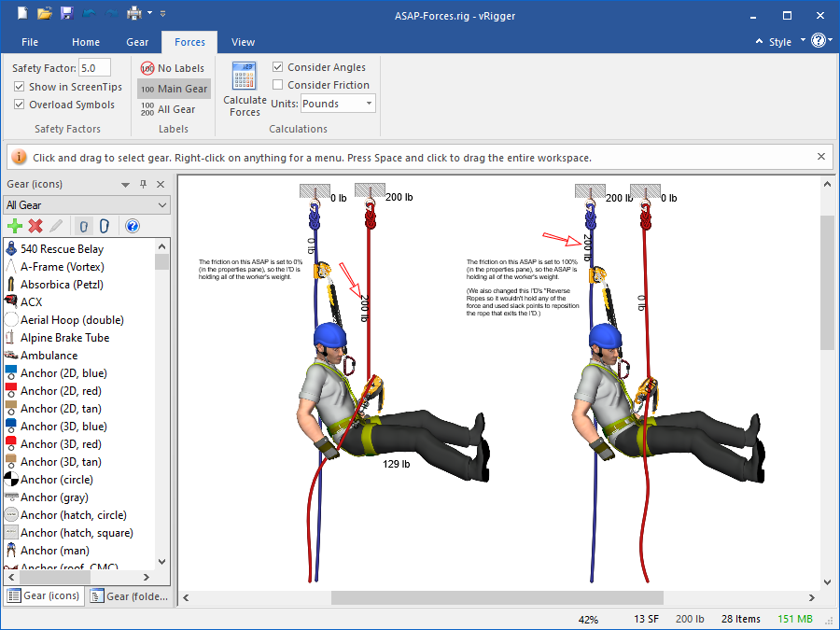The width and height of the screenshot is (840, 630).
Task: Select the No Labels option
Action: [173, 68]
